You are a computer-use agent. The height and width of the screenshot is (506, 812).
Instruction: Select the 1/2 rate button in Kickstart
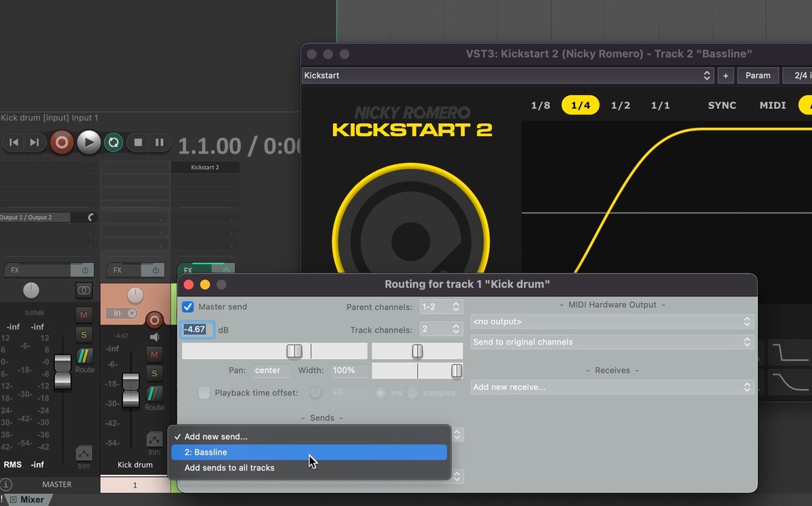(x=621, y=106)
